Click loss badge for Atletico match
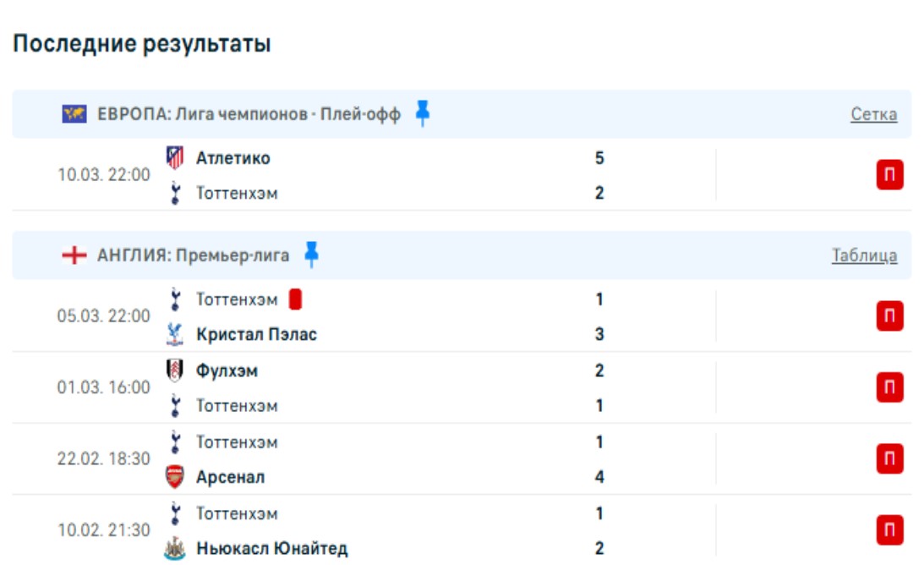Viewport: 924px width, 565px height. [889, 175]
